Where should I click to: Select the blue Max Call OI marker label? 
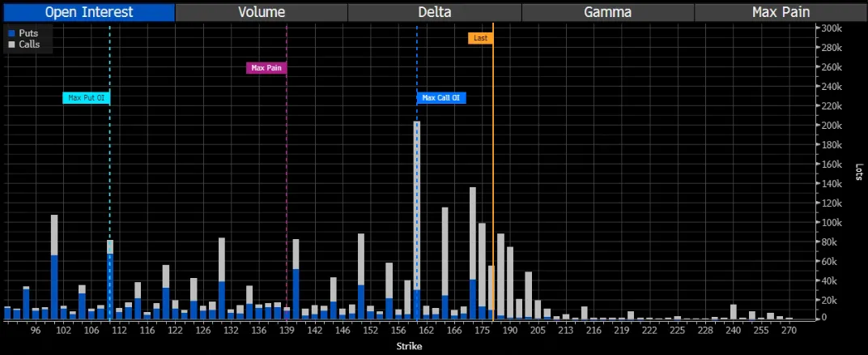(441, 98)
